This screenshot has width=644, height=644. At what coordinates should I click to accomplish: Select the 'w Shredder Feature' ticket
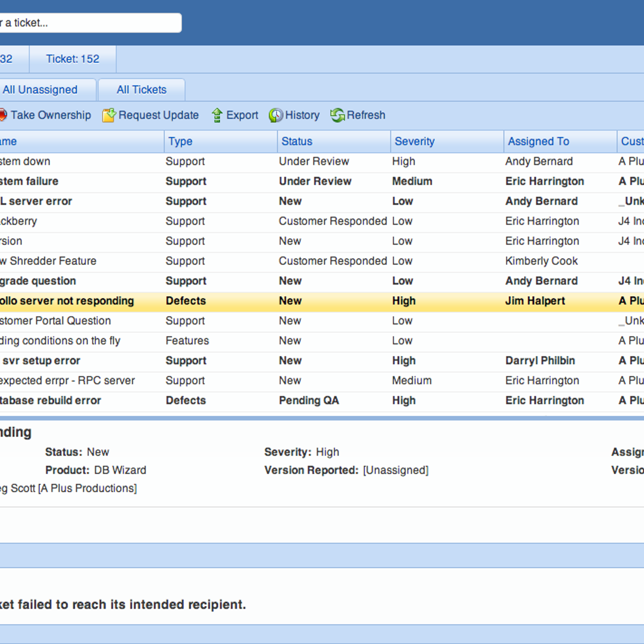(48, 261)
